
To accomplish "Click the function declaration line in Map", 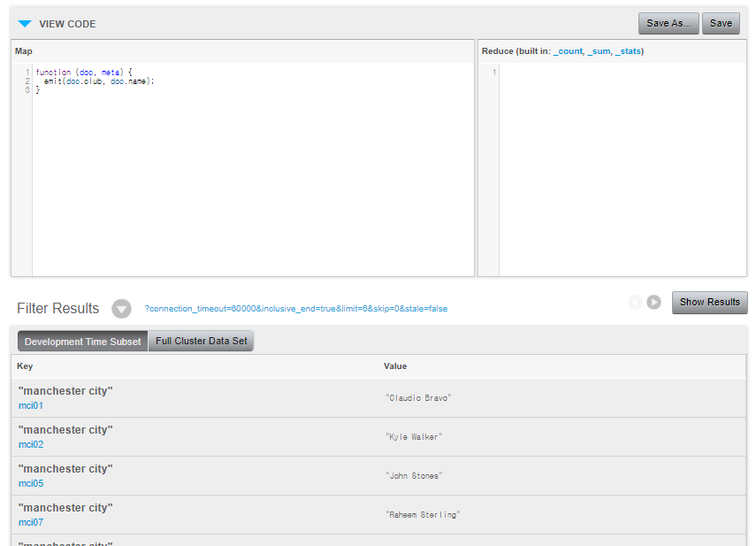I will 84,73.
